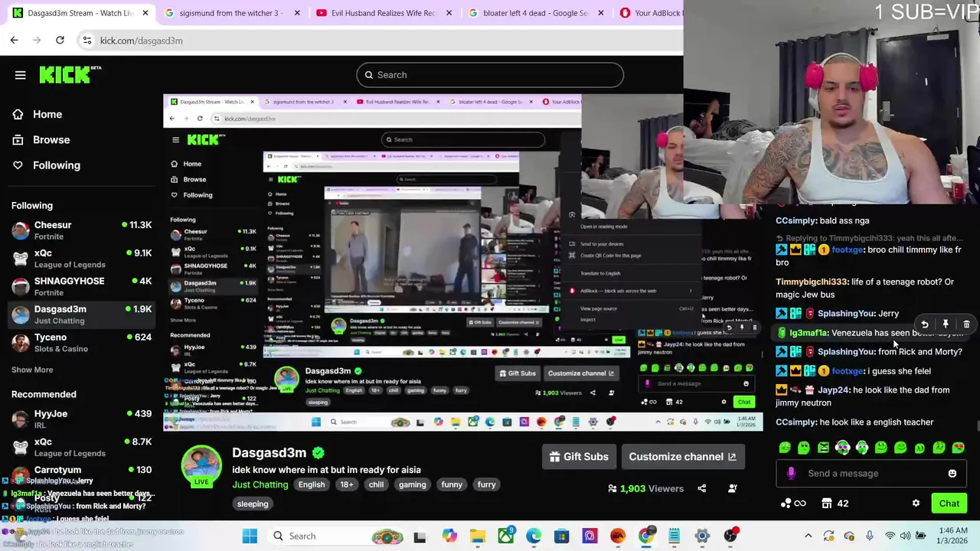Open Microsoft Edge from the taskbar
The height and width of the screenshot is (551, 980).
click(x=534, y=536)
